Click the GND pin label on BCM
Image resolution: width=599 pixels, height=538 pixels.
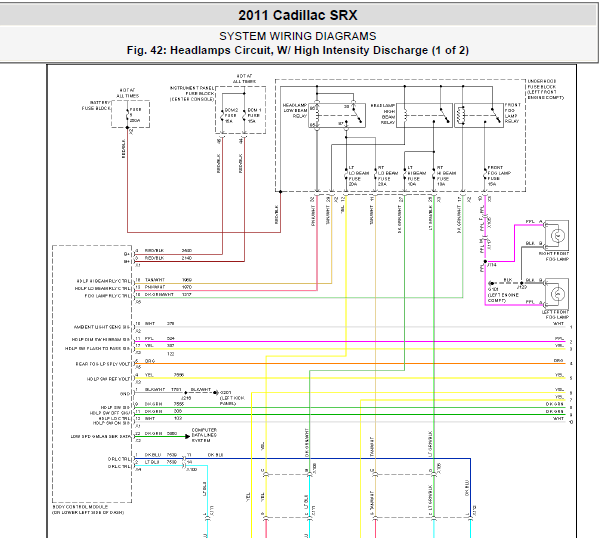click(x=125, y=394)
